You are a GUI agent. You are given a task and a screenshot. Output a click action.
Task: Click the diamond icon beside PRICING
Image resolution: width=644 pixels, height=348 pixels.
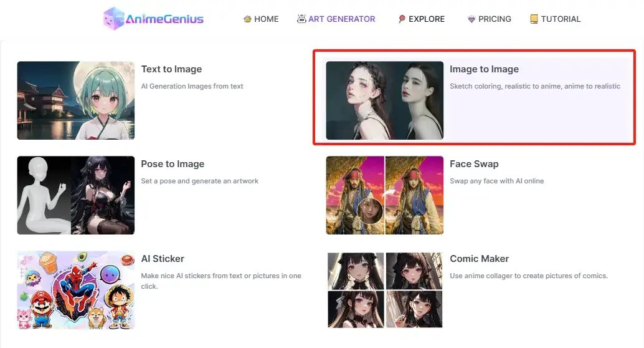pos(471,19)
